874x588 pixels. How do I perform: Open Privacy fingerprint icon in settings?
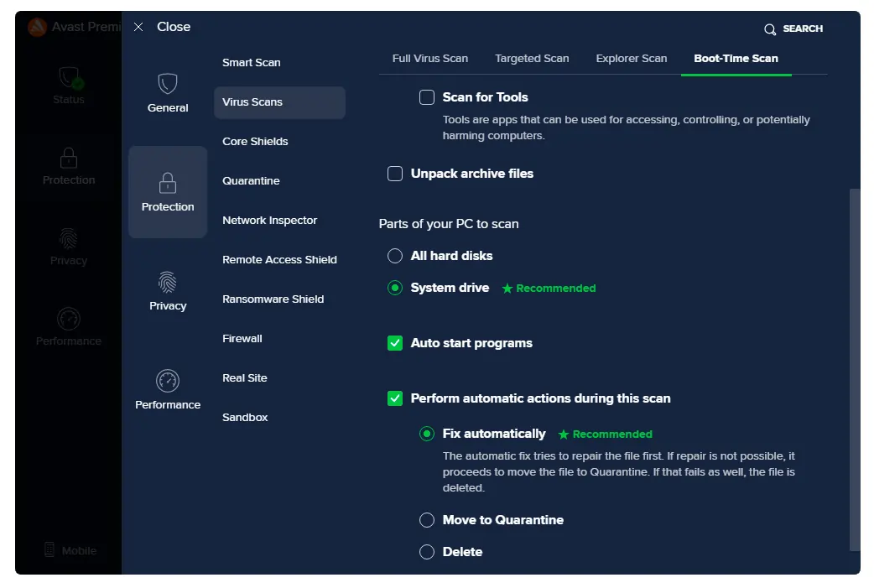(x=167, y=282)
